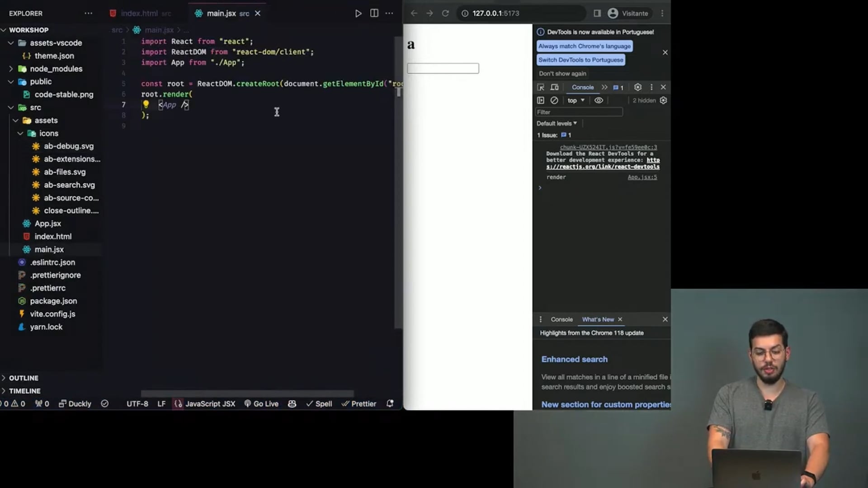Run code with the play icon
Image resolution: width=868 pixels, height=488 pixels.
pos(358,14)
